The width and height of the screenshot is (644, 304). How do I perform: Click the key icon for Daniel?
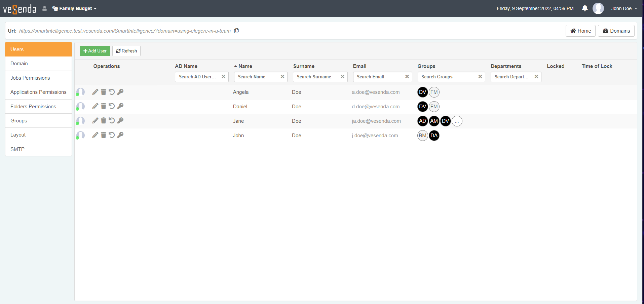[x=120, y=106]
